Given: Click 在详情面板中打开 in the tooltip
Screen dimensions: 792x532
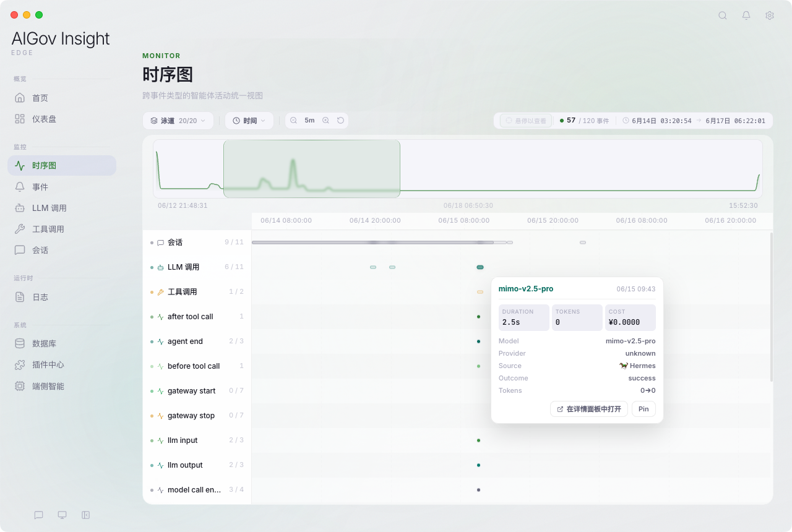Looking at the screenshot, I should pos(589,409).
